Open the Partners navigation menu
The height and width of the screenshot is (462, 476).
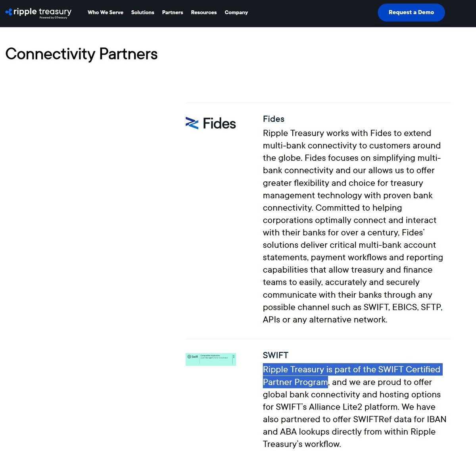tap(173, 12)
